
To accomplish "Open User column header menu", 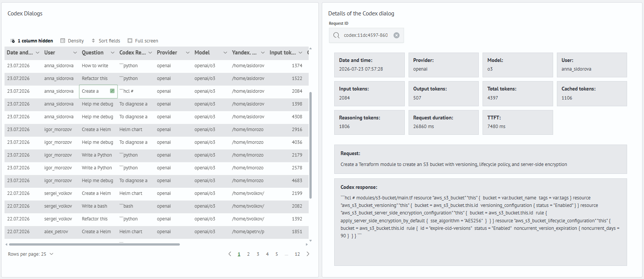I will click(x=75, y=53).
